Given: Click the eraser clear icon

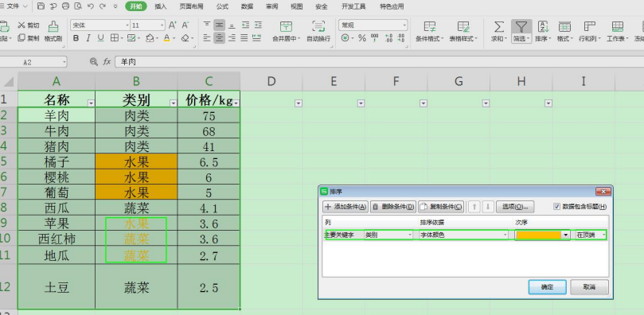Looking at the screenshot, I should click(185, 38).
